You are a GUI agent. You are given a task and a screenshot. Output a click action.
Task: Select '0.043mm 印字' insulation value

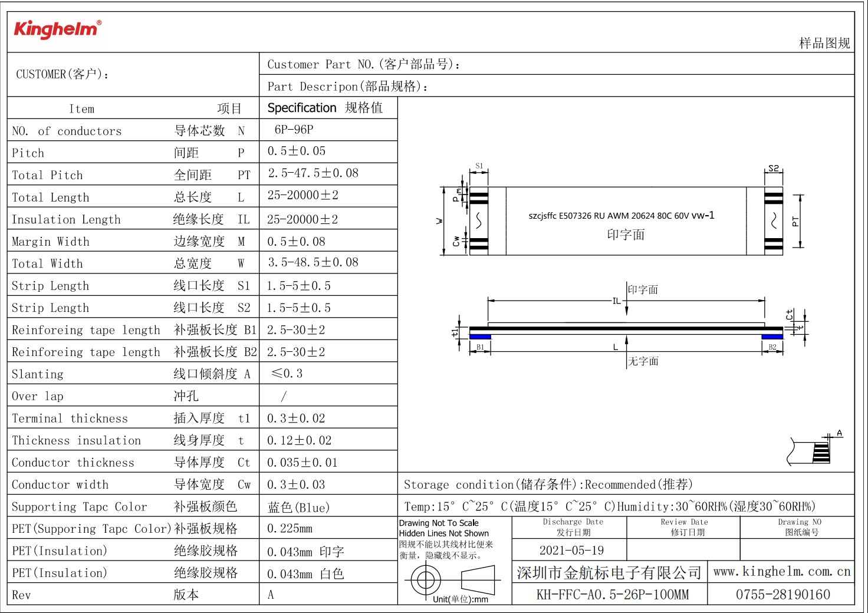(x=305, y=552)
